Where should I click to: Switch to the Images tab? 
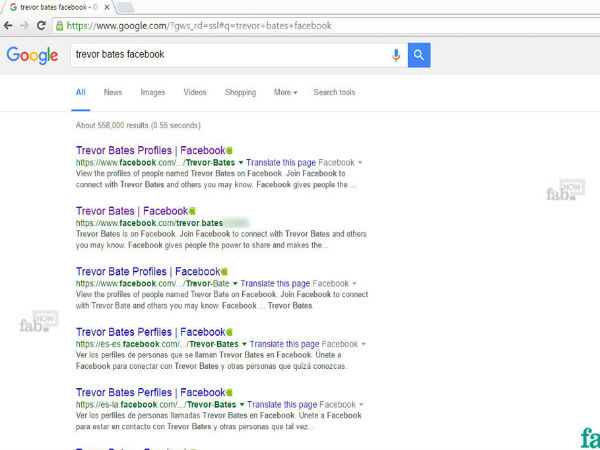pyautogui.click(x=152, y=93)
